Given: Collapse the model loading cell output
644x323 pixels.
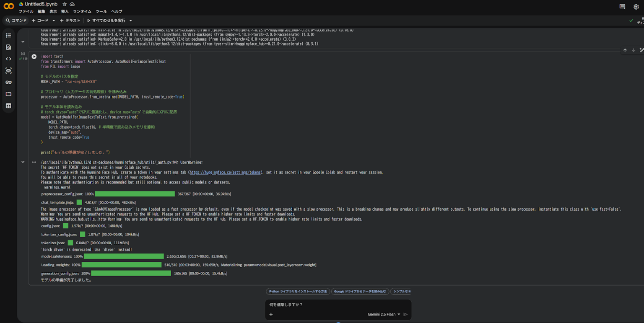Looking at the screenshot, I should click(x=23, y=162).
